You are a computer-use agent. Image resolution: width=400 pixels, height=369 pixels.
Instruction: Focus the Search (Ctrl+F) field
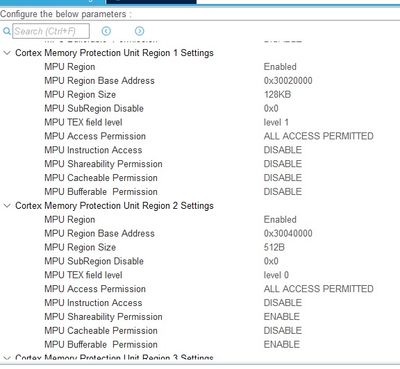pyautogui.click(x=51, y=31)
